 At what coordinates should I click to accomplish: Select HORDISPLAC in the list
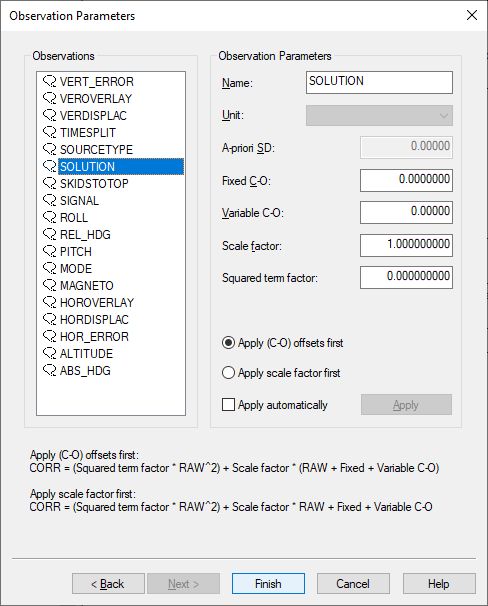pos(94,320)
